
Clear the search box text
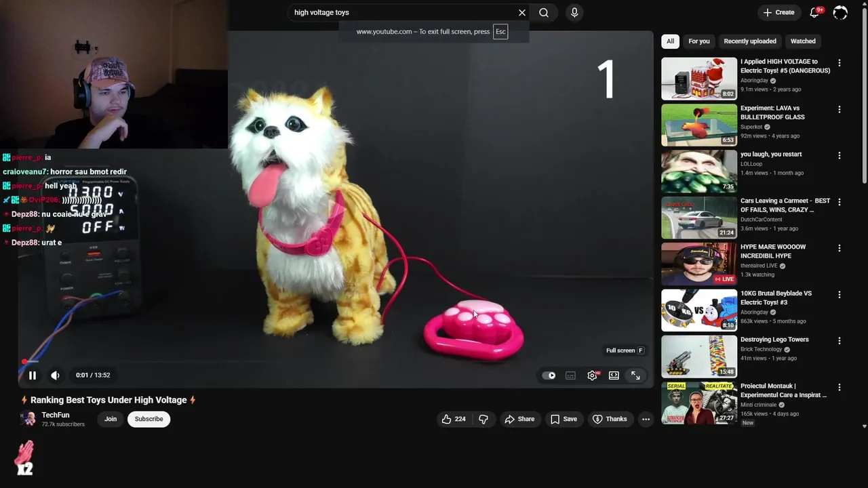pyautogui.click(x=521, y=12)
